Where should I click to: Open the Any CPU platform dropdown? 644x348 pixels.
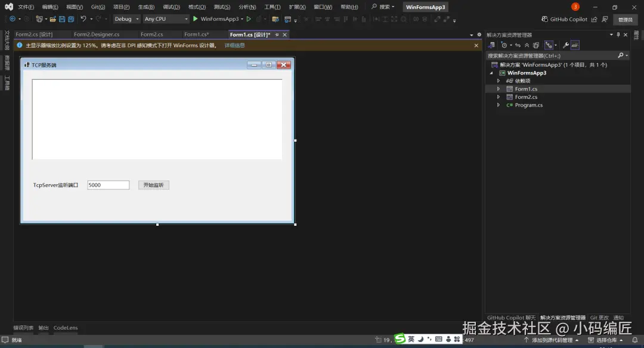point(166,19)
